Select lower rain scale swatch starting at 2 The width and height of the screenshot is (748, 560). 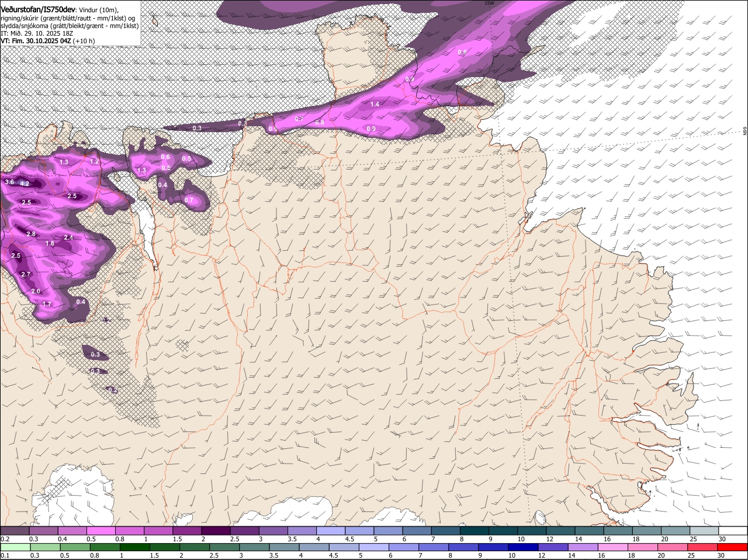(194, 547)
